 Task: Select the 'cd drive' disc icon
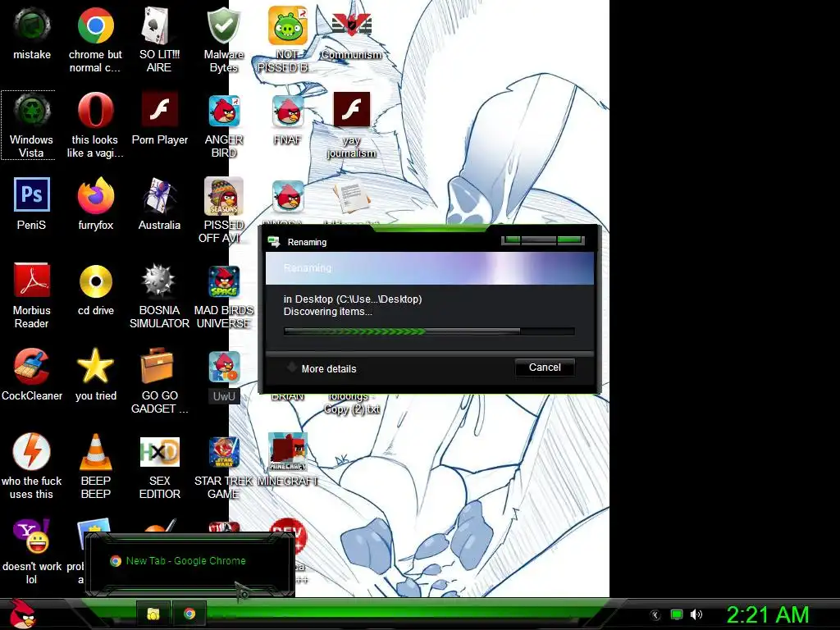(95, 281)
